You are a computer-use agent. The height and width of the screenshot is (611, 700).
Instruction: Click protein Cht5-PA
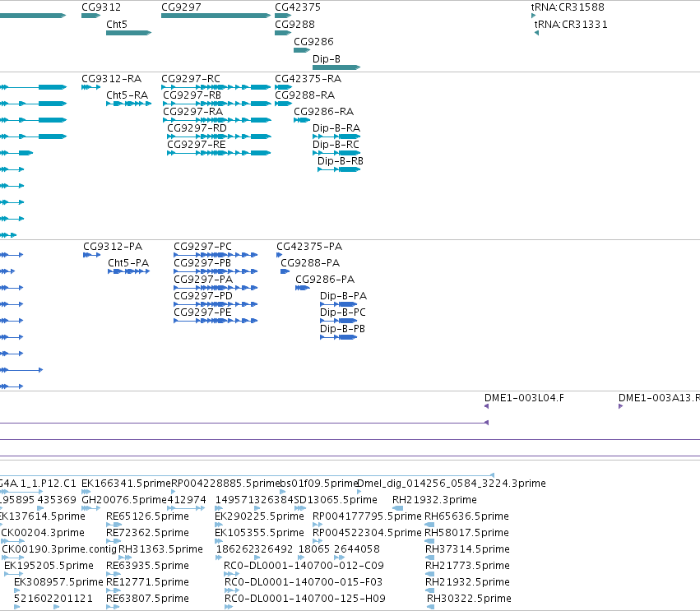(x=128, y=263)
